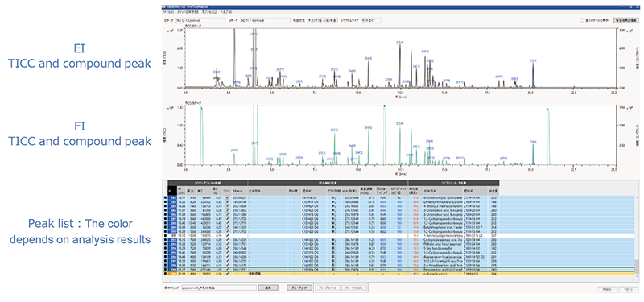Screen dimensions: 644x302
Task: Click the highlighted blue peak near 20 min in EI chromatogram
Action: coord(533,76)
